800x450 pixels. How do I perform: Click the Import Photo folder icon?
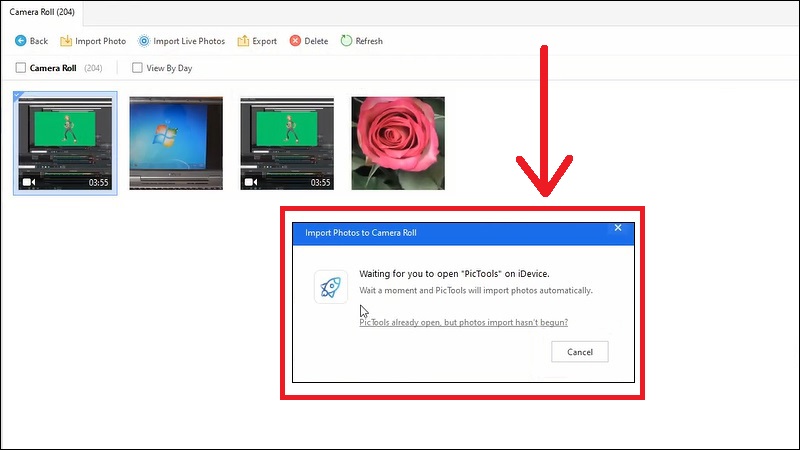[x=66, y=41]
